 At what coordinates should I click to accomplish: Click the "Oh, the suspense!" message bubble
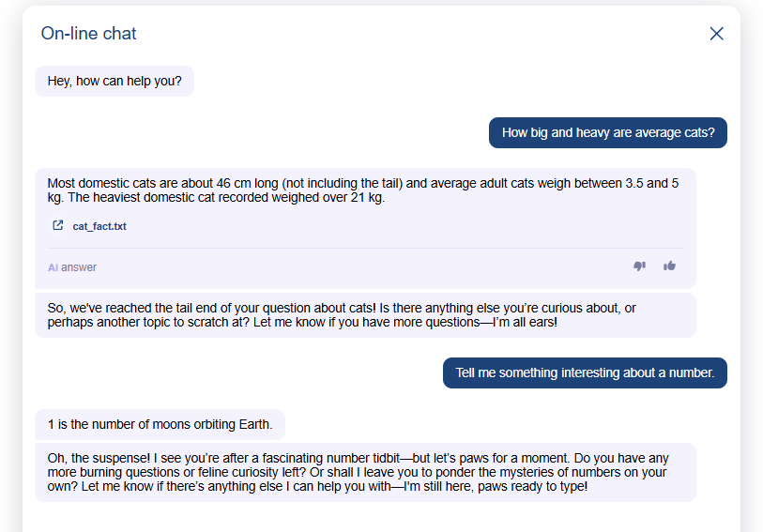(364, 472)
